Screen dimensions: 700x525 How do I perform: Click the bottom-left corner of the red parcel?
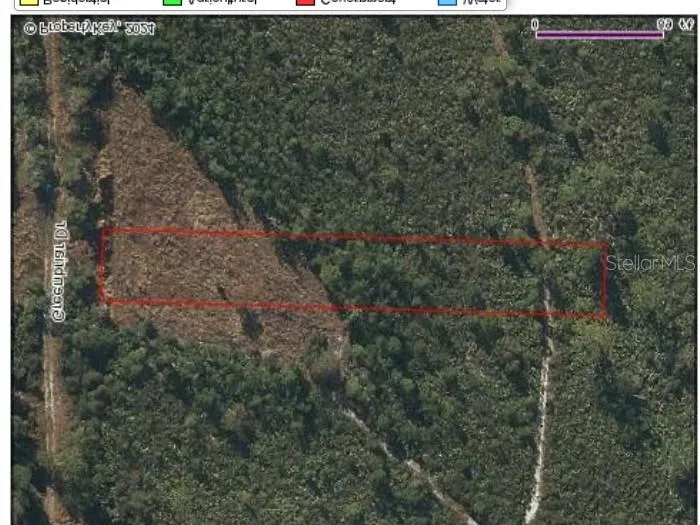101,300
